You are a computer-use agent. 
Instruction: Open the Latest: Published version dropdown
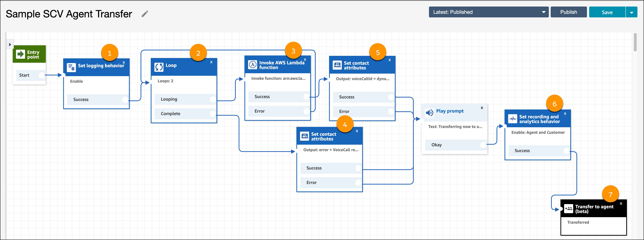point(489,12)
